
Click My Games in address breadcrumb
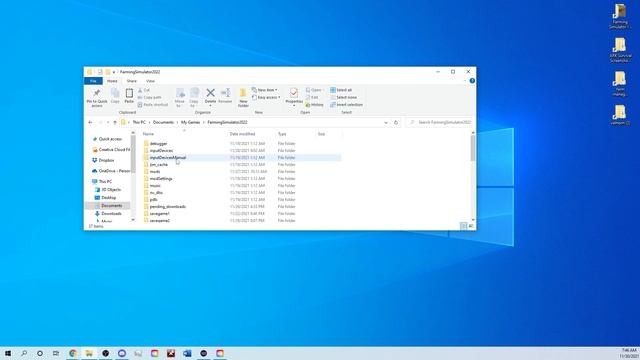[190, 122]
